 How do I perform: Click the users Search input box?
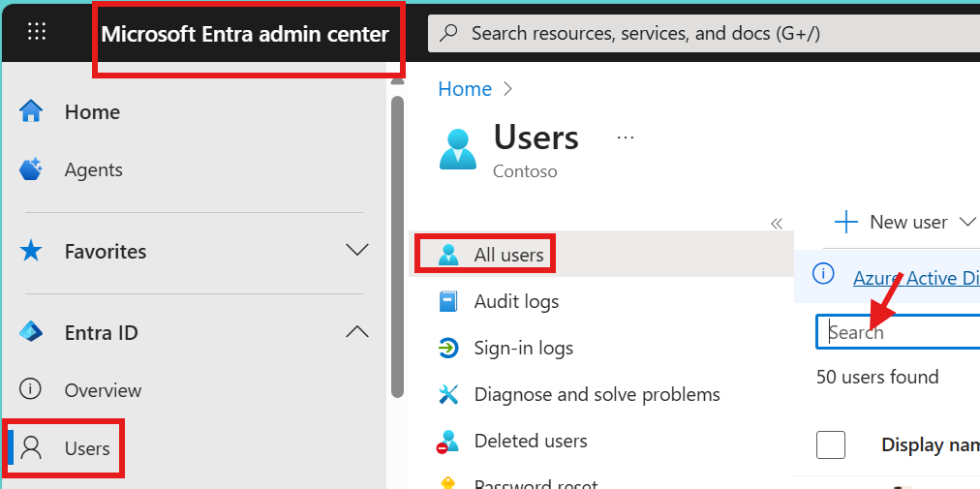[898, 332]
